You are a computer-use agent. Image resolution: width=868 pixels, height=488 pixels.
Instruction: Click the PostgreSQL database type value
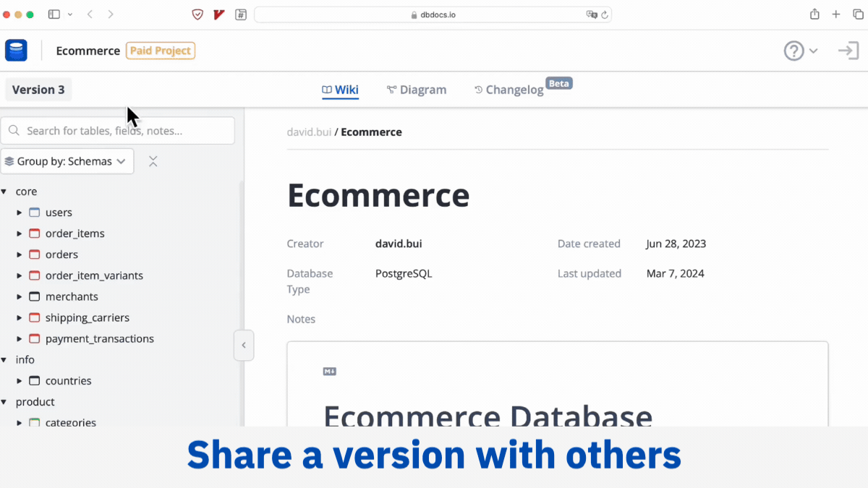404,273
